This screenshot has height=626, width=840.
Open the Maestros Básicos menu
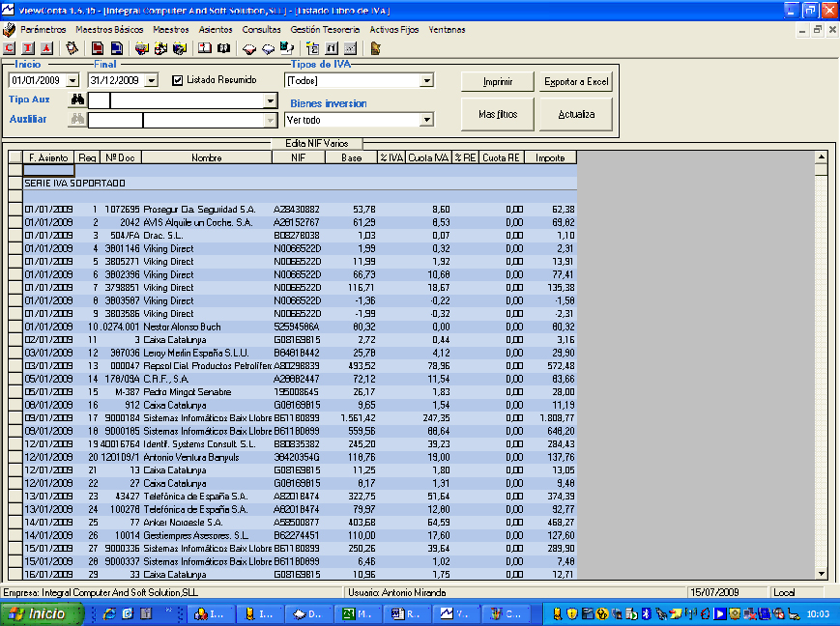pos(109,29)
